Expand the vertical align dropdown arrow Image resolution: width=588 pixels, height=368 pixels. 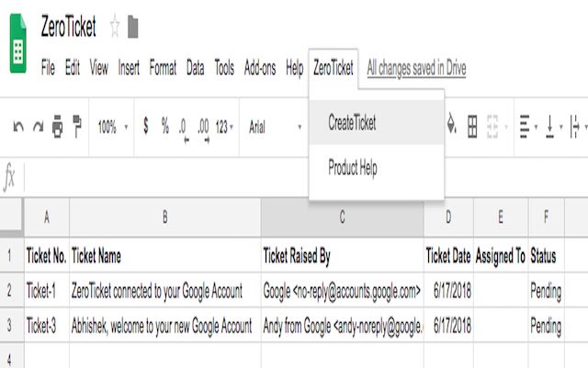(561, 127)
